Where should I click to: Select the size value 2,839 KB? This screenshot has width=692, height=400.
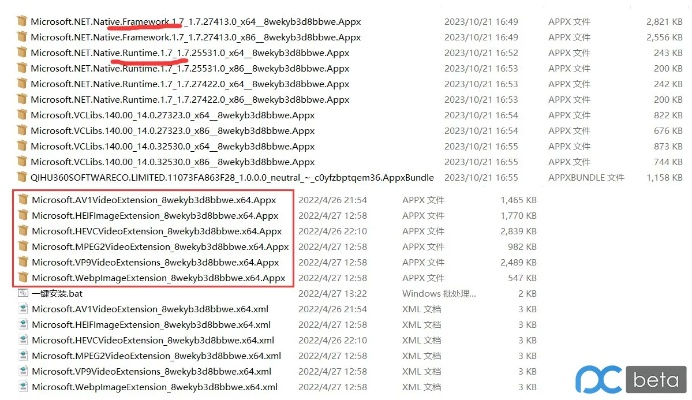coord(518,231)
